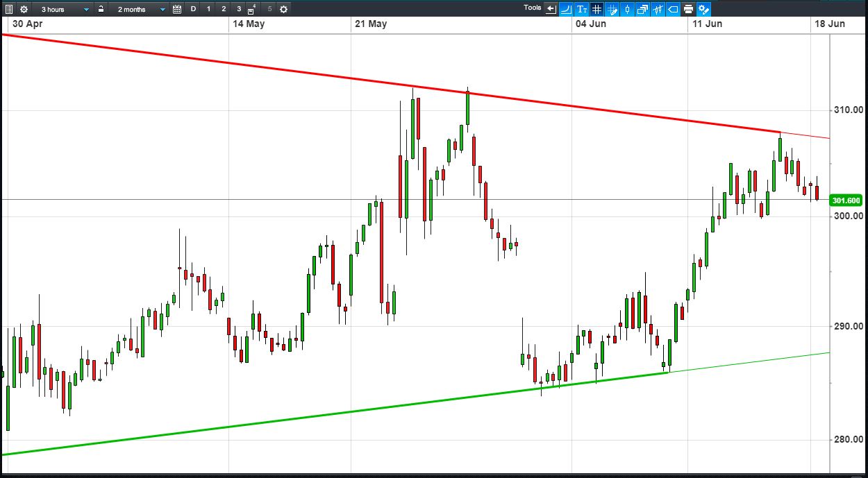Click the 310.00 price axis label

pyautogui.click(x=849, y=110)
